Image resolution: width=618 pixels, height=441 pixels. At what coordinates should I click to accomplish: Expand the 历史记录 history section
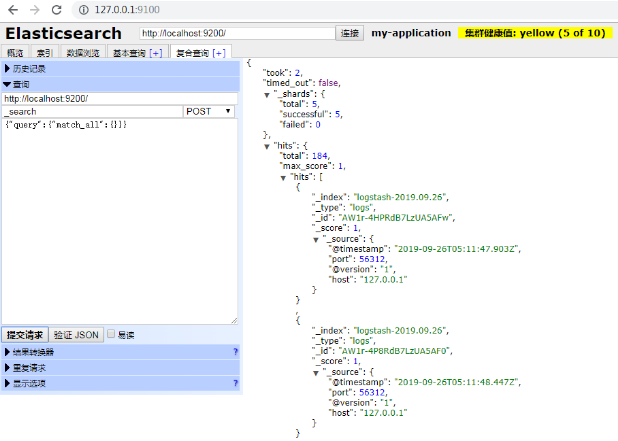pos(121,69)
